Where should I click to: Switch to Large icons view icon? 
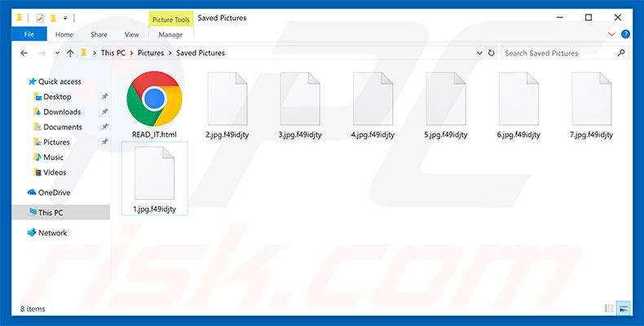tap(624, 308)
